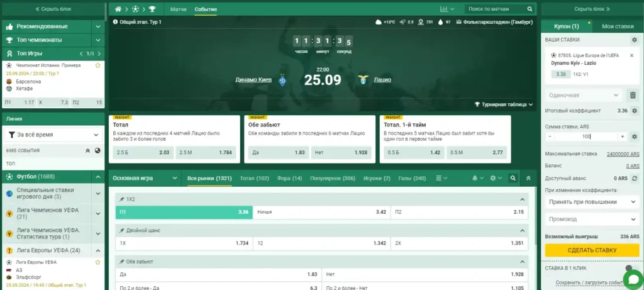This screenshot has width=644, height=290.
Task: Open gear next to Итоговый коэффициент
Action: [x=634, y=111]
